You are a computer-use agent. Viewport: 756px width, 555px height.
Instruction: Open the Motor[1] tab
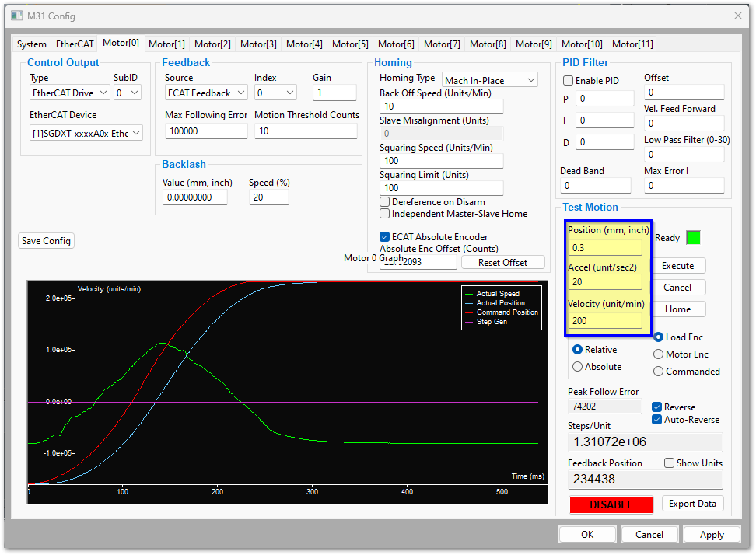166,44
